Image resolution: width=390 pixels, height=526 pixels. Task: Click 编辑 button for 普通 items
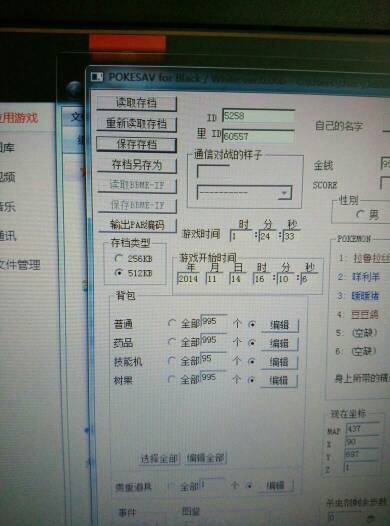click(x=279, y=325)
